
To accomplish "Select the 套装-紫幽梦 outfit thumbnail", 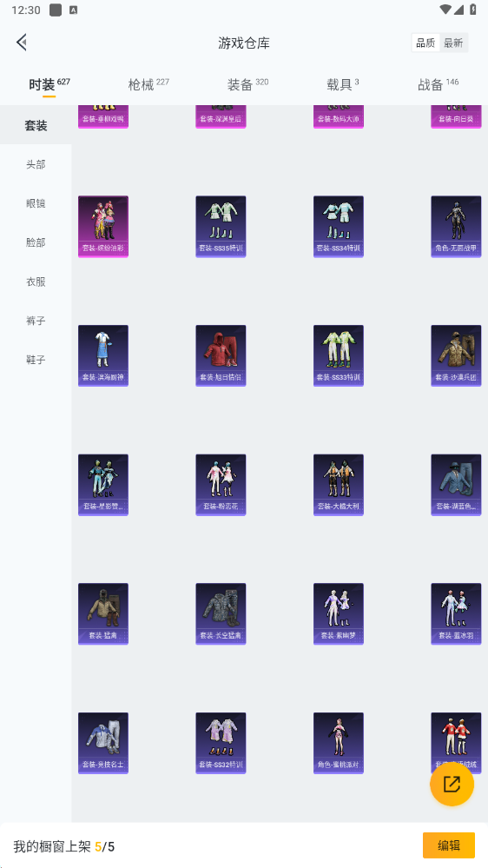I will click(x=339, y=613).
